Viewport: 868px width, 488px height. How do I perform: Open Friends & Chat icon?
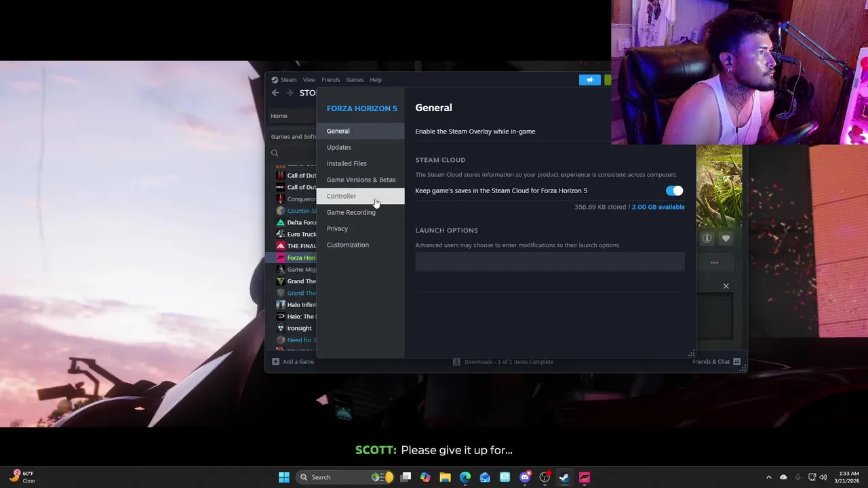[x=736, y=362]
